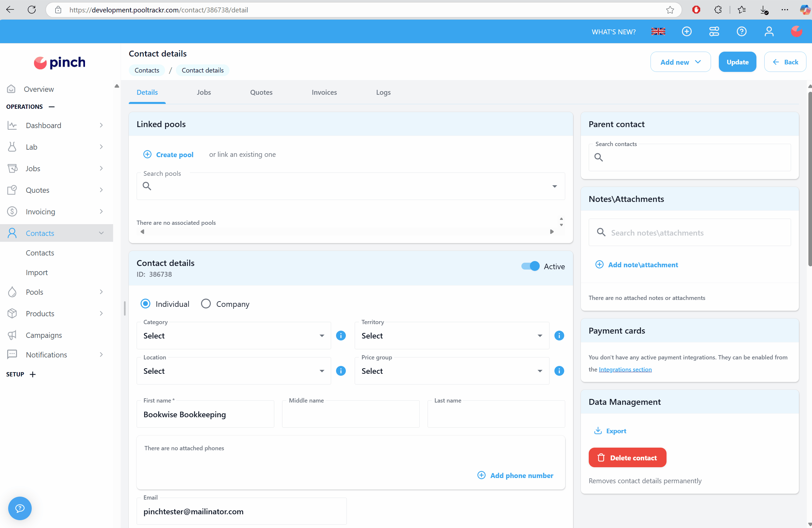
Task: Select the Company radio button
Action: tap(206, 304)
